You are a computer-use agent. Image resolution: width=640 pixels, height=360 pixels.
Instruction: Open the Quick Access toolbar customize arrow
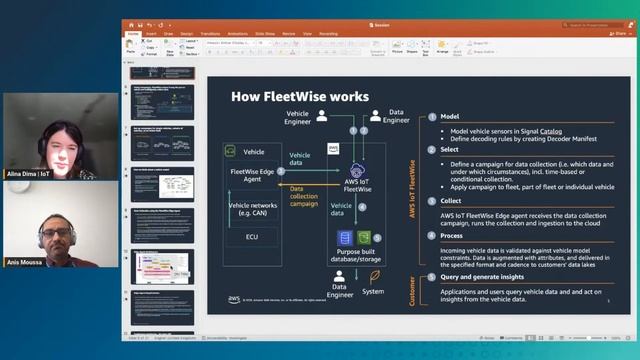[x=170, y=25]
